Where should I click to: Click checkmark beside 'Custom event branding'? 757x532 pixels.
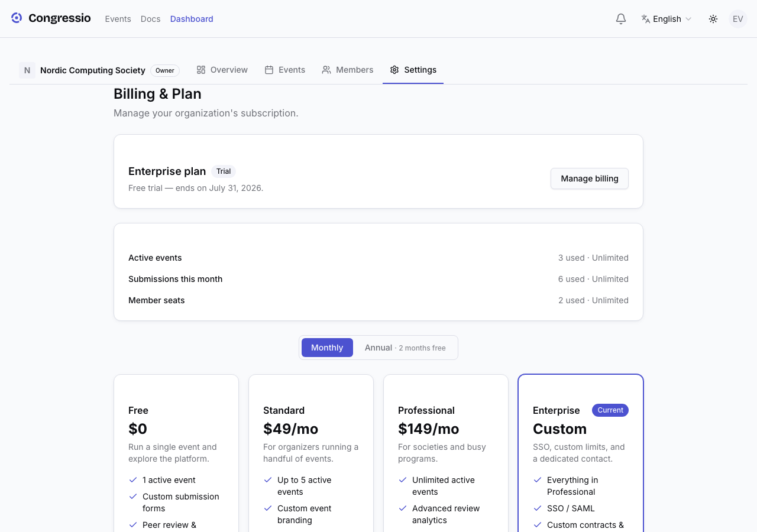pos(268,508)
